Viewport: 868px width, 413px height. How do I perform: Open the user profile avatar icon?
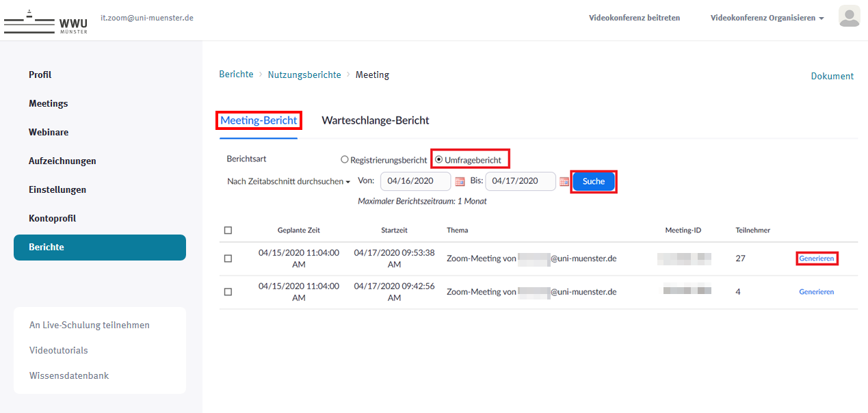[849, 16]
